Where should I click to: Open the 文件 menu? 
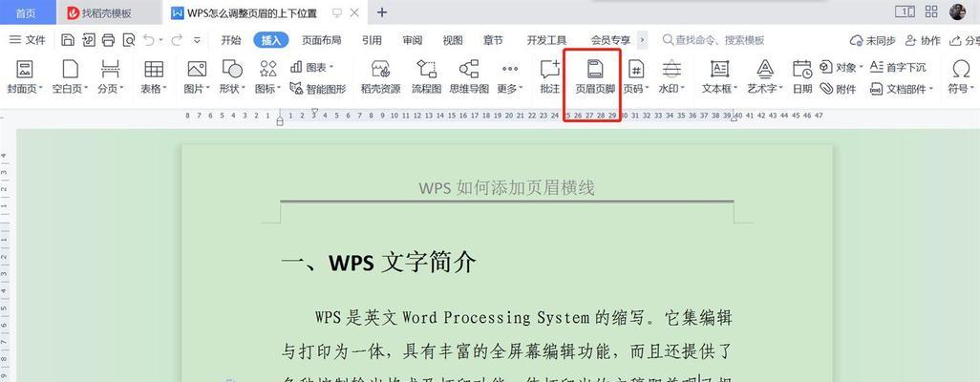(28, 40)
